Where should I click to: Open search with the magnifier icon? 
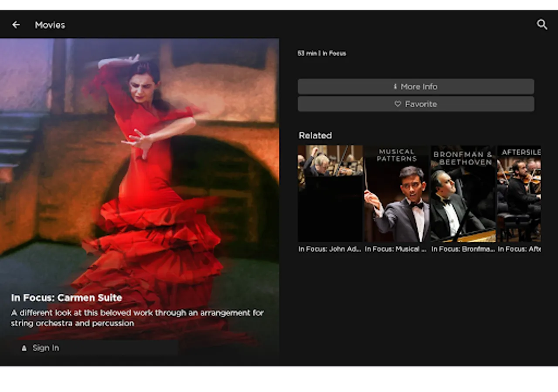[542, 24]
